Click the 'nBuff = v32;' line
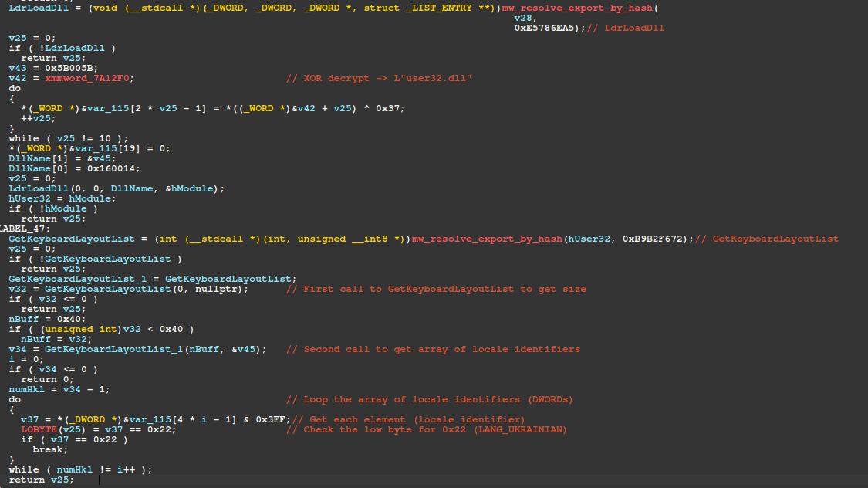 click(x=56, y=339)
